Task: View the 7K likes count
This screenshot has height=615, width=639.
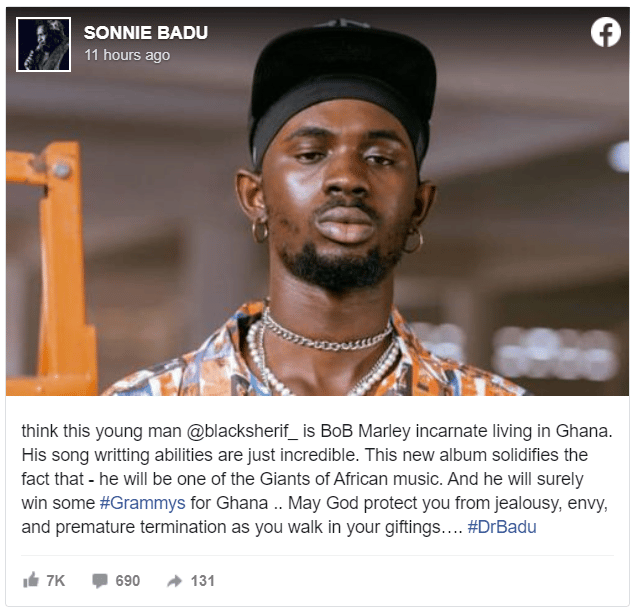Action: pos(55,581)
